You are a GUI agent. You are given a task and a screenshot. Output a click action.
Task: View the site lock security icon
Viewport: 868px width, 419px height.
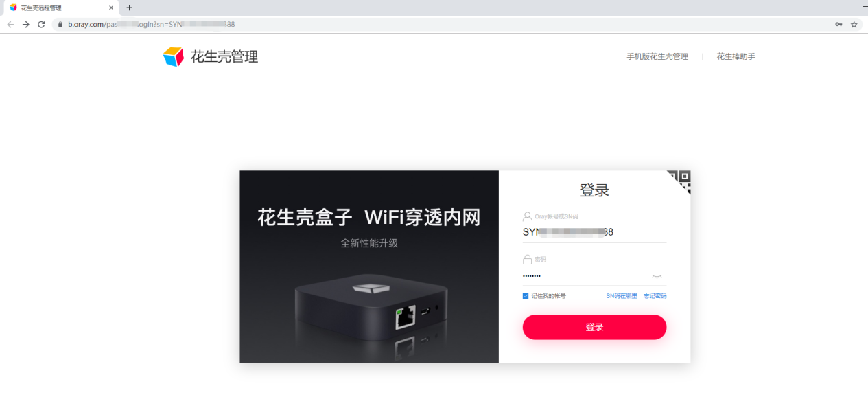[60, 24]
